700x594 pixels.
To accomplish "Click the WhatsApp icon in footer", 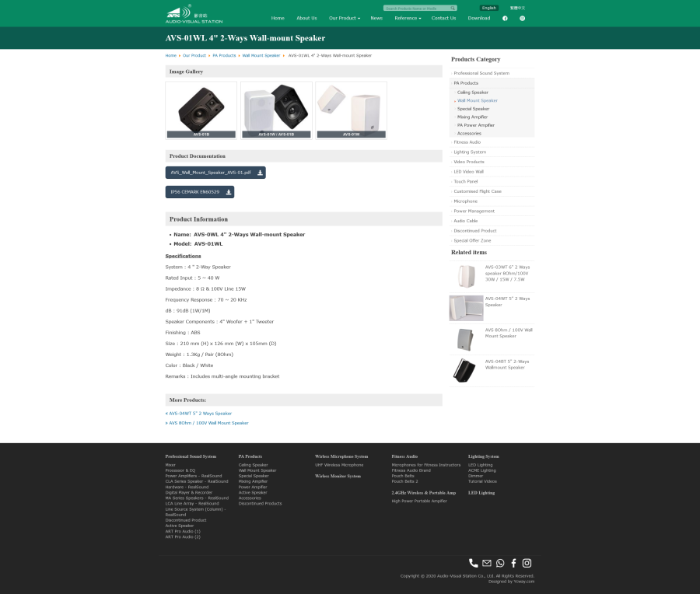I will [x=500, y=563].
